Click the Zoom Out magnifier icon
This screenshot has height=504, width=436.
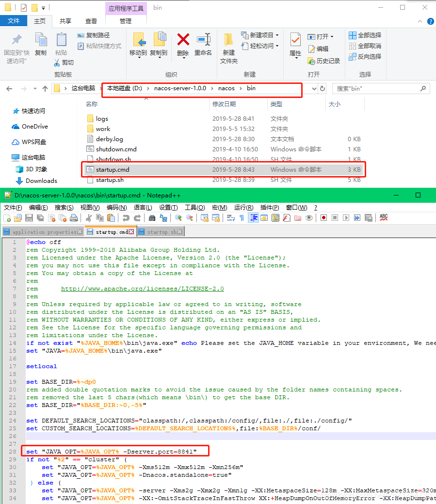pyautogui.click(x=190, y=218)
